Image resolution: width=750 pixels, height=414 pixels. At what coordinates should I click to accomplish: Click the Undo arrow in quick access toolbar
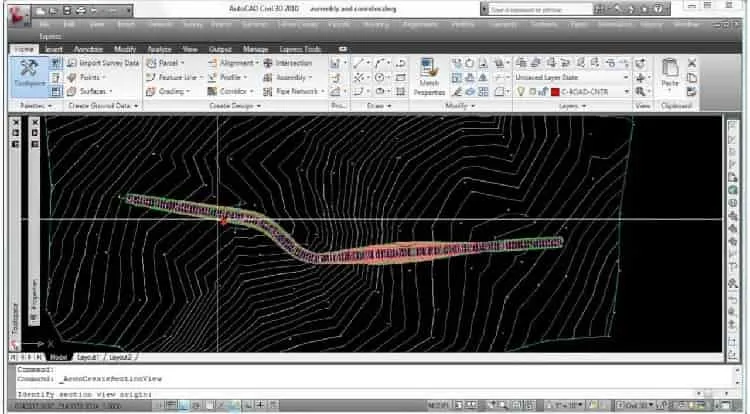pos(94,10)
